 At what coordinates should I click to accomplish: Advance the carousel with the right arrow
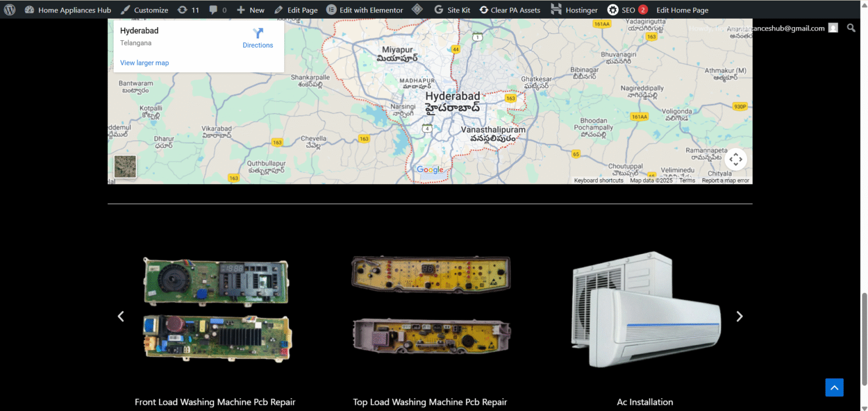(740, 316)
